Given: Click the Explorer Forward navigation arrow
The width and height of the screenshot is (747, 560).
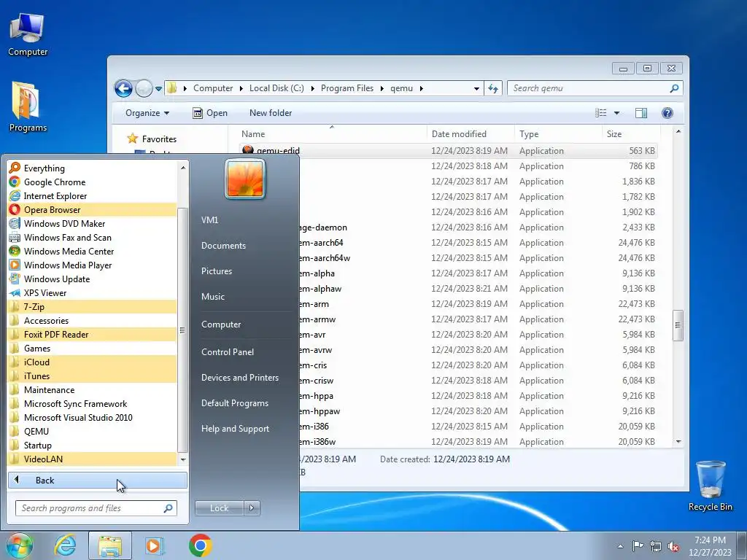Looking at the screenshot, I should pyautogui.click(x=144, y=88).
